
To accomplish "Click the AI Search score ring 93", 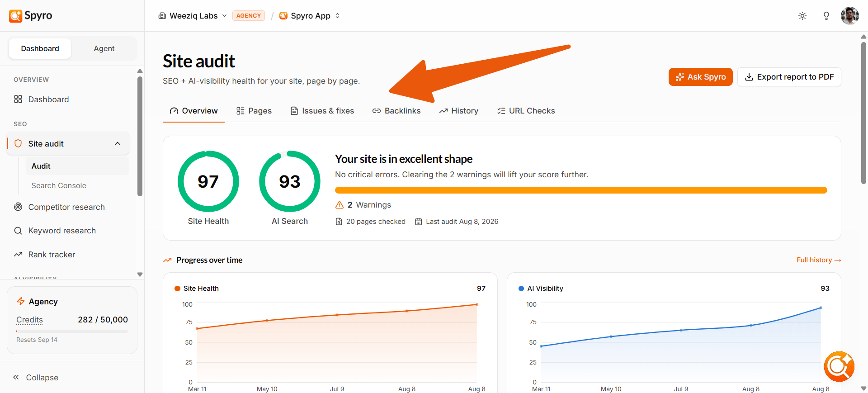I will 289,181.
